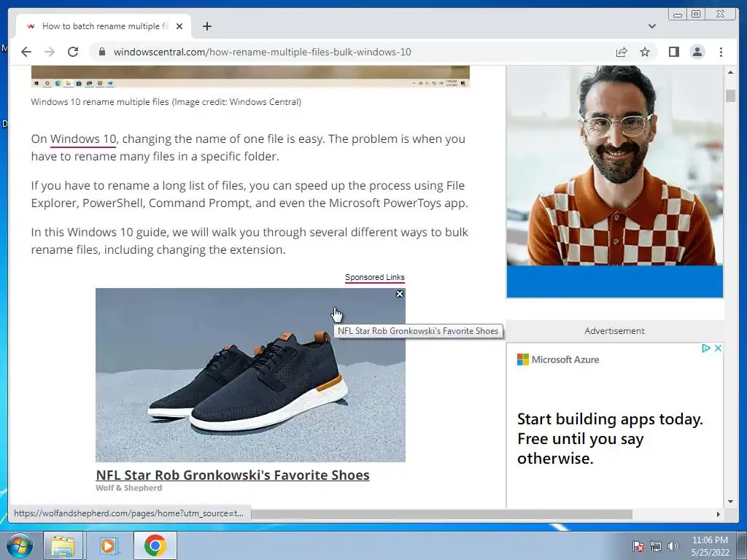Image resolution: width=747 pixels, height=560 pixels.
Task: Click the Microsoft Azure logo
Action: 558,359
